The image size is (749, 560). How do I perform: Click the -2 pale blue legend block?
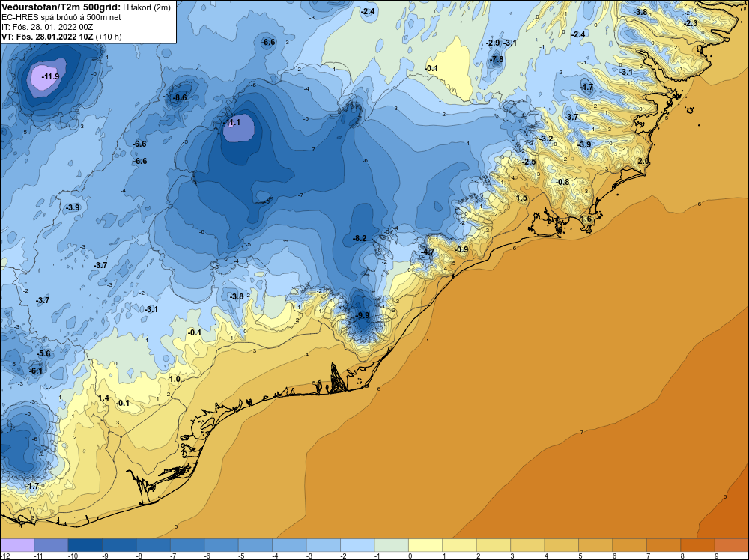357,545
